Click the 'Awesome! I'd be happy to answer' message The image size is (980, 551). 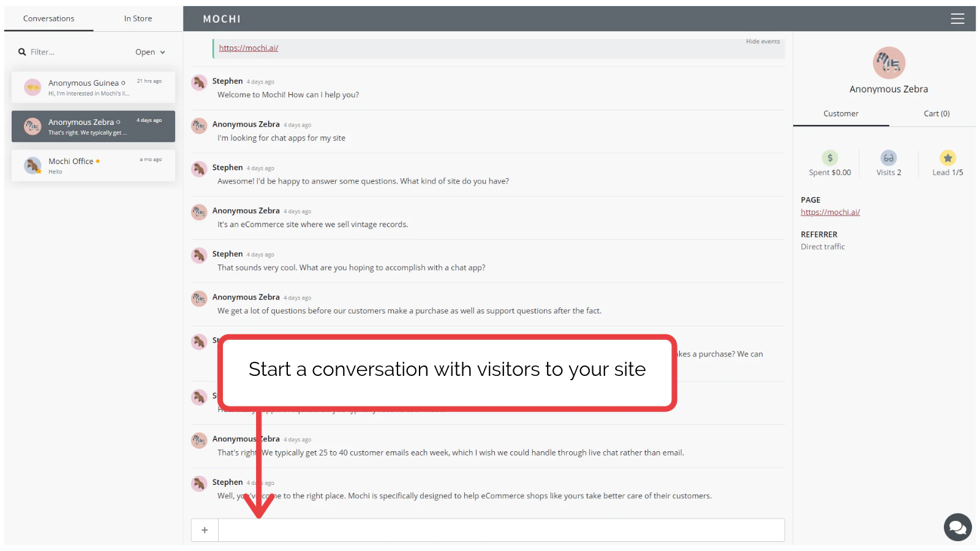click(x=363, y=181)
